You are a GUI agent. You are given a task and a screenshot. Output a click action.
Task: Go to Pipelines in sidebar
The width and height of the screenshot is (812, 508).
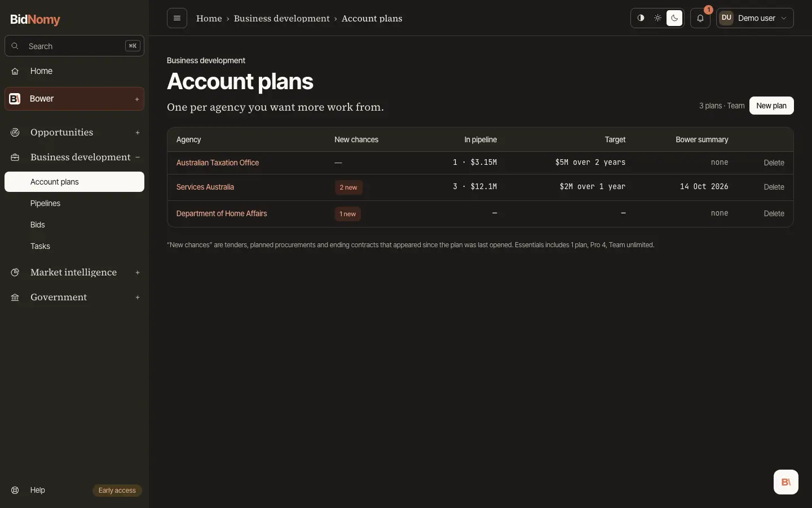pos(74,203)
